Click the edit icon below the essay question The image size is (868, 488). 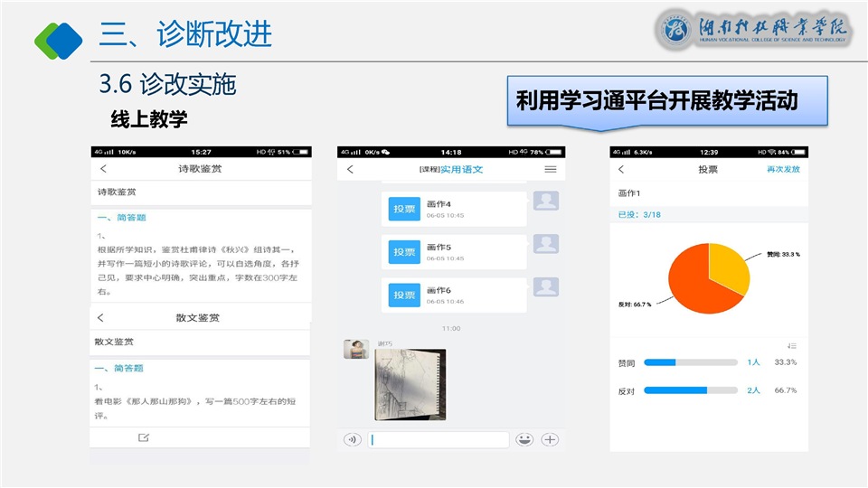pyautogui.click(x=143, y=437)
